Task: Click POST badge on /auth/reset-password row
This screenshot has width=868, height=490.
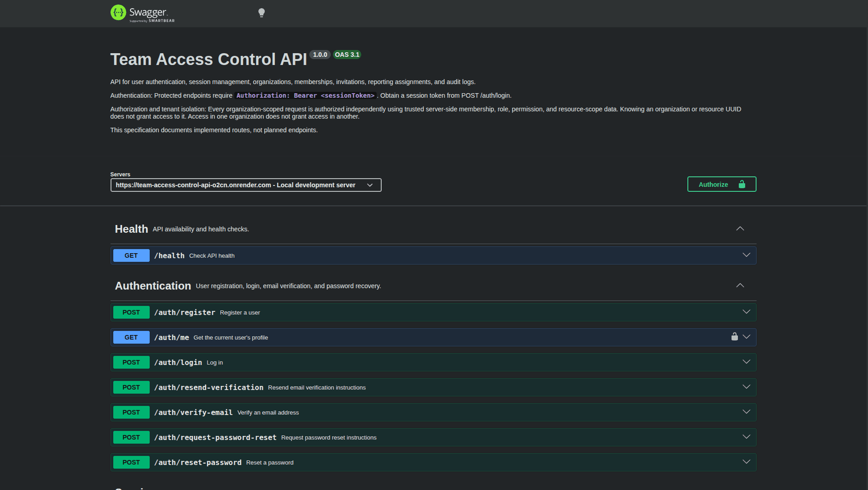Action: (x=131, y=462)
